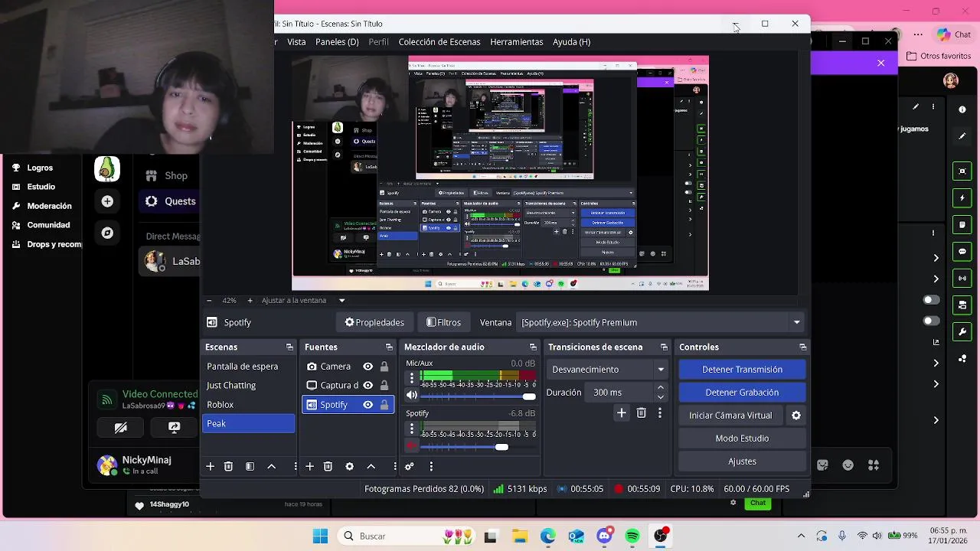
Task: Open Discord discover compass icon
Action: tap(107, 233)
